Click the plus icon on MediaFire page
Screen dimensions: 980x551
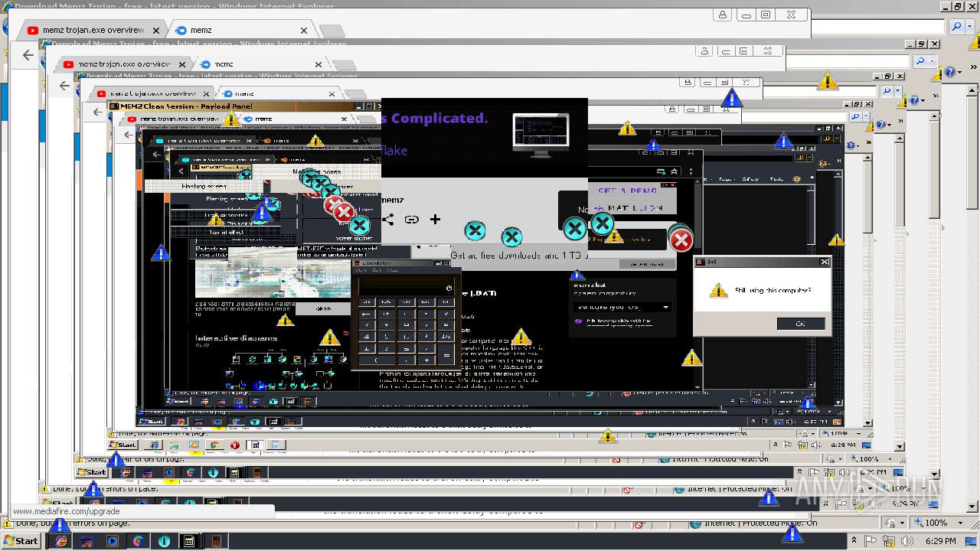click(x=435, y=220)
